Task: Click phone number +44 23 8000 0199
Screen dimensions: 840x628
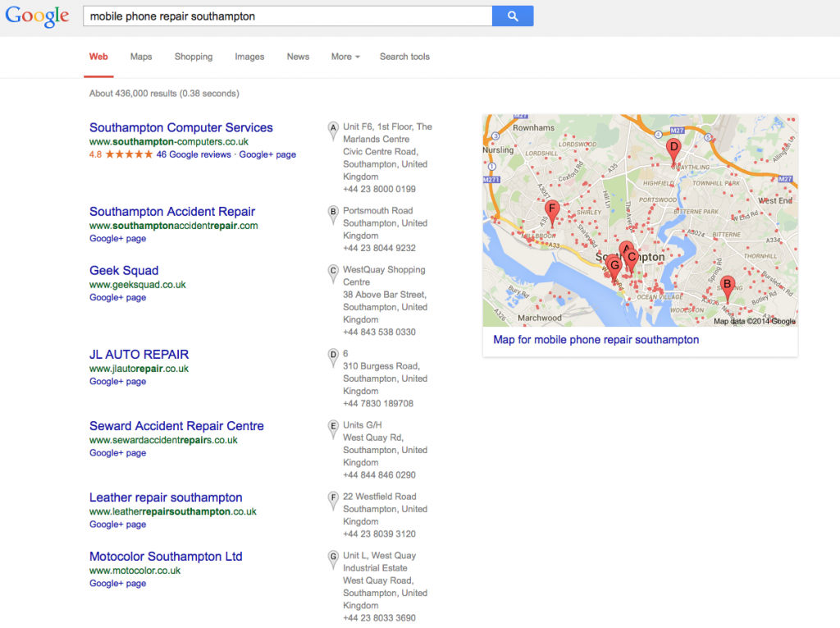Action: pyautogui.click(x=379, y=190)
